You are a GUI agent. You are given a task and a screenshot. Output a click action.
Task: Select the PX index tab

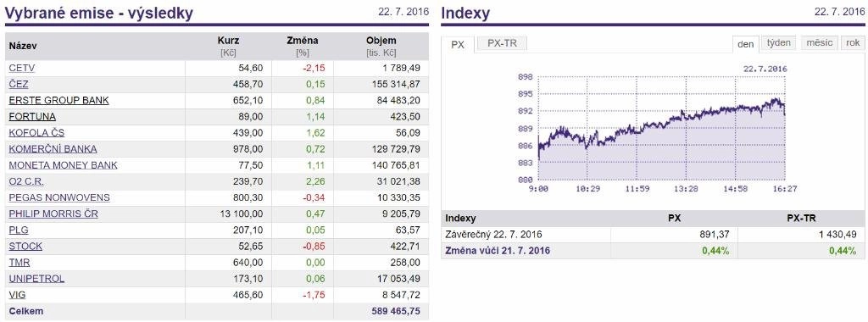(458, 44)
